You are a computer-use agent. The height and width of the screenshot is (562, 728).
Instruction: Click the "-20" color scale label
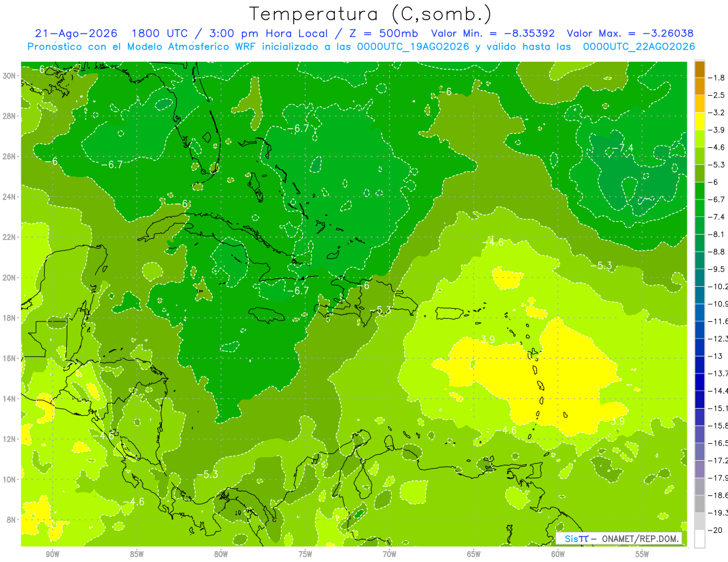pos(716,530)
